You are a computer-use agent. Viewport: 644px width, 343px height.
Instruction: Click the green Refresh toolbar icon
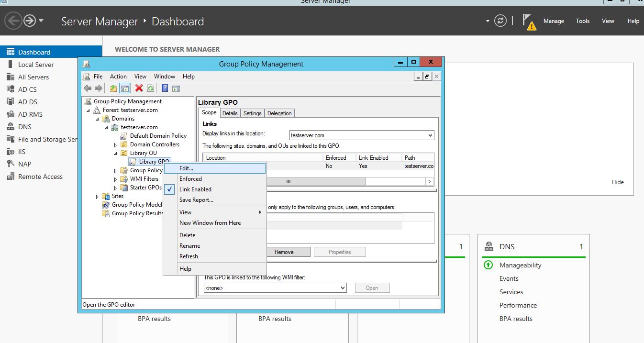tap(150, 88)
